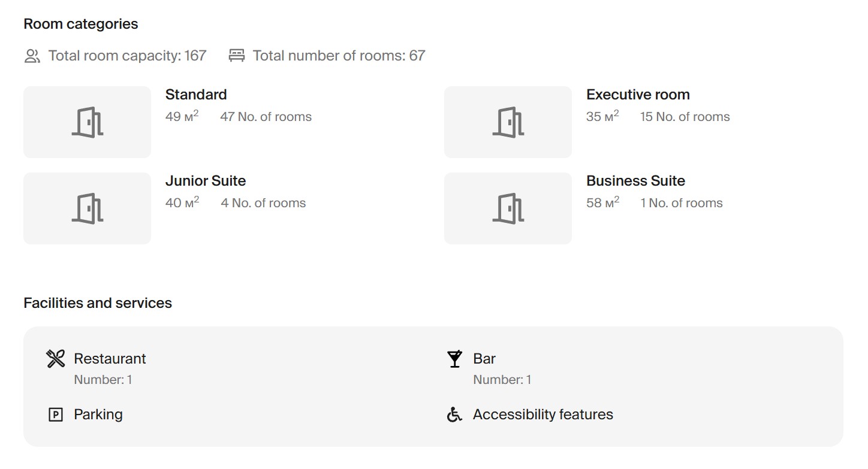The height and width of the screenshot is (469, 868).
Task: Click the Accessibility features label
Action: (542, 414)
